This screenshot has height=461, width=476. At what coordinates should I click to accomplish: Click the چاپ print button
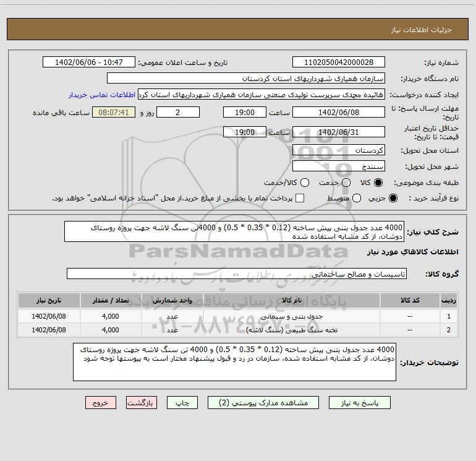pos(182,403)
